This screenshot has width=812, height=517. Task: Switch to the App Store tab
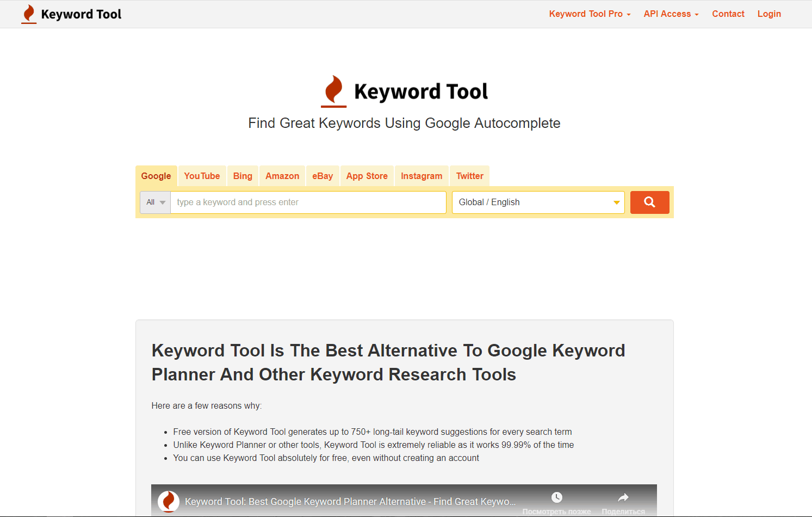click(x=367, y=176)
